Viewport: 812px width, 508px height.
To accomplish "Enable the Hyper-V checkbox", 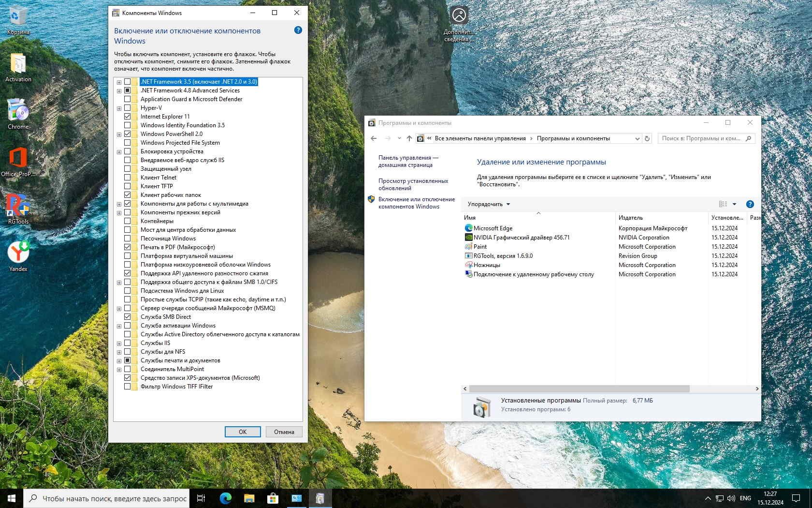I will 128,108.
